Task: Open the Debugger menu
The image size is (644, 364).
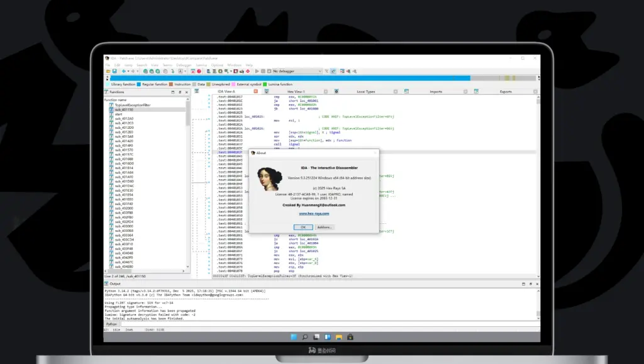Action: click(184, 65)
